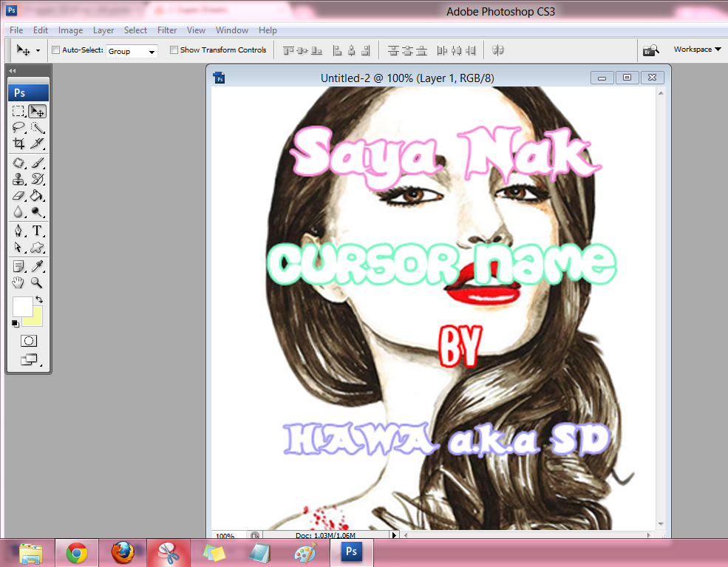728x567 pixels.
Task: Distribute top edges of layers
Action: click(x=393, y=50)
